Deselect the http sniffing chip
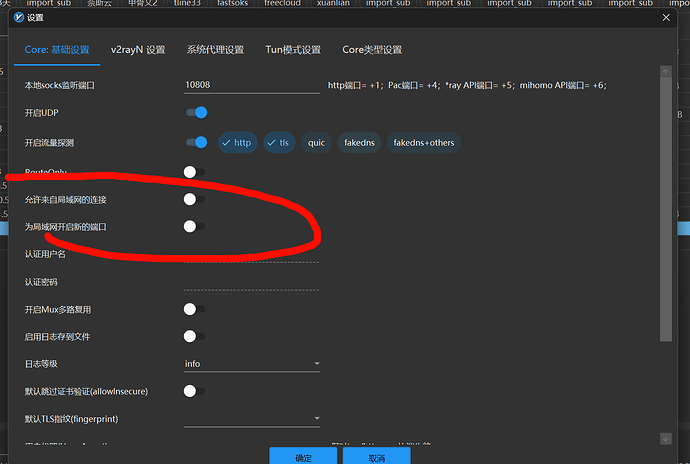 pos(238,143)
